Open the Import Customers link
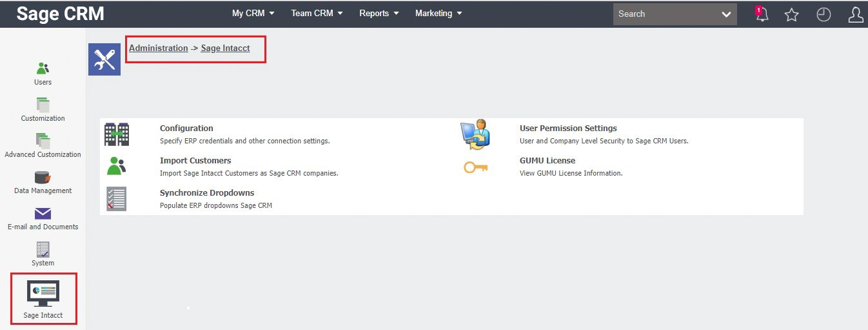The width and height of the screenshot is (868, 330). (x=195, y=160)
